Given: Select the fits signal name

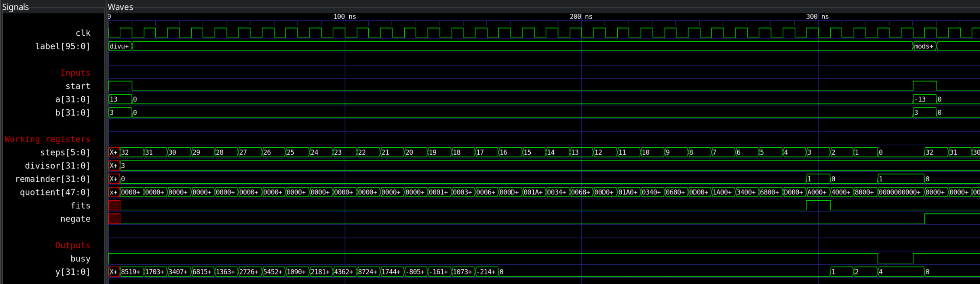Looking at the screenshot, I should tap(80, 206).
